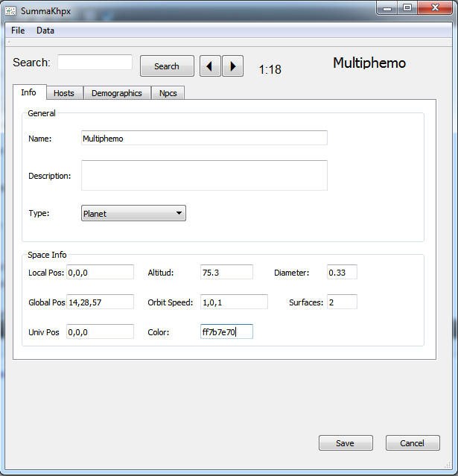Click the window resize grip corner
The height and width of the screenshot is (476, 458).
448,465
